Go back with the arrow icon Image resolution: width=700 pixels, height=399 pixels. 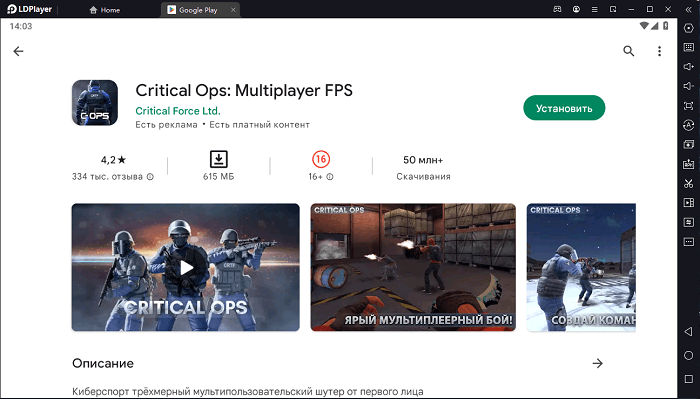click(x=18, y=51)
